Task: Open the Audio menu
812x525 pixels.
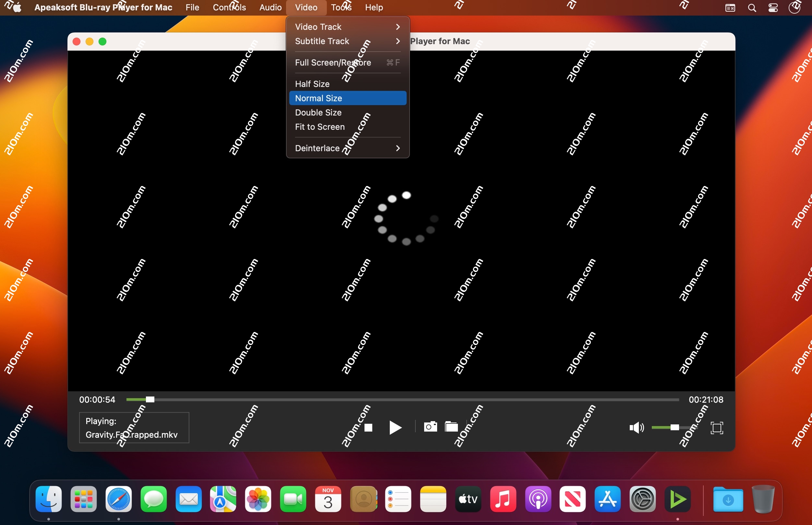Action: [x=269, y=7]
